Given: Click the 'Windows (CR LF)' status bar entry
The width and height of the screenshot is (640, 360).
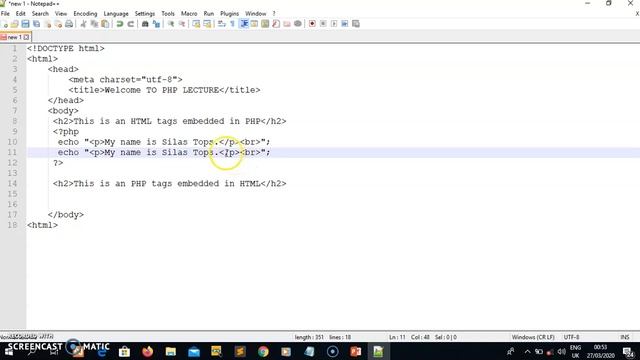Looking at the screenshot, I should click(x=533, y=337).
